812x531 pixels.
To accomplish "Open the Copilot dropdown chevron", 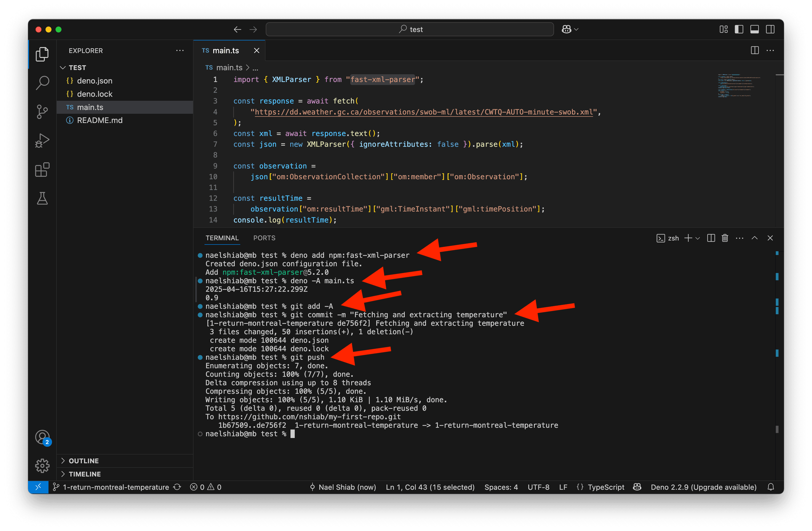I will click(576, 29).
